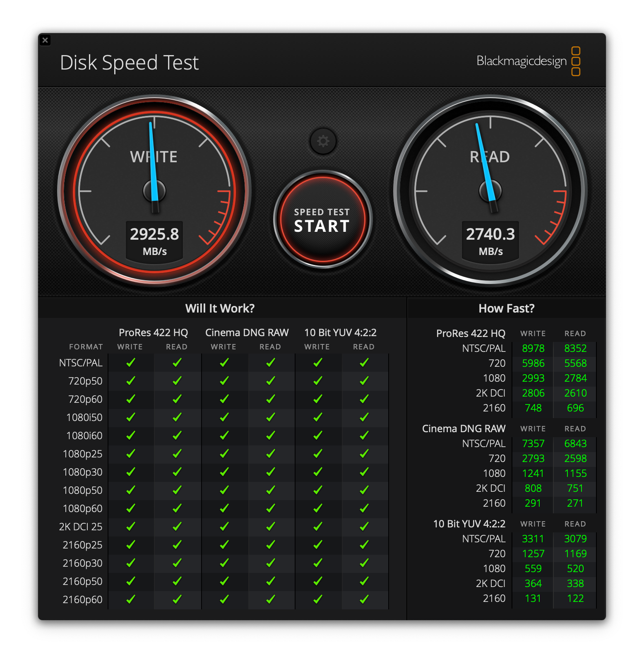The width and height of the screenshot is (644, 664).
Task: Click the 2160p30 10 Bit YUV read checkmark
Action: (x=364, y=563)
